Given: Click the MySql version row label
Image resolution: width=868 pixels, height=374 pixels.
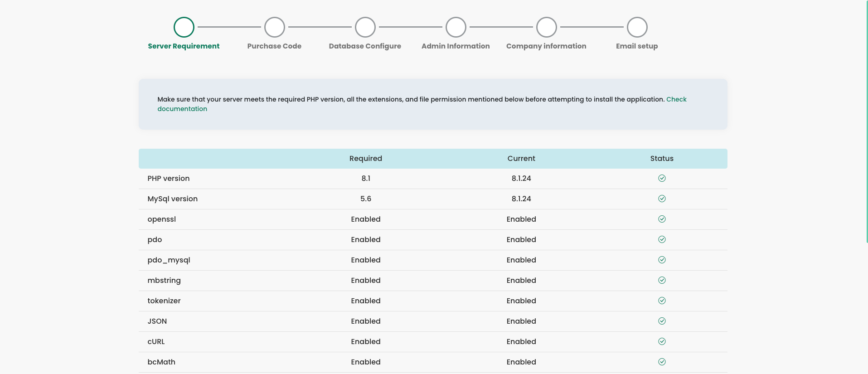Looking at the screenshot, I should (x=172, y=199).
